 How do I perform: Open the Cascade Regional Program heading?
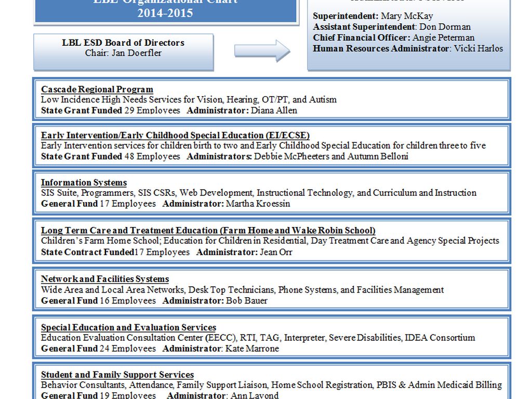(x=97, y=89)
